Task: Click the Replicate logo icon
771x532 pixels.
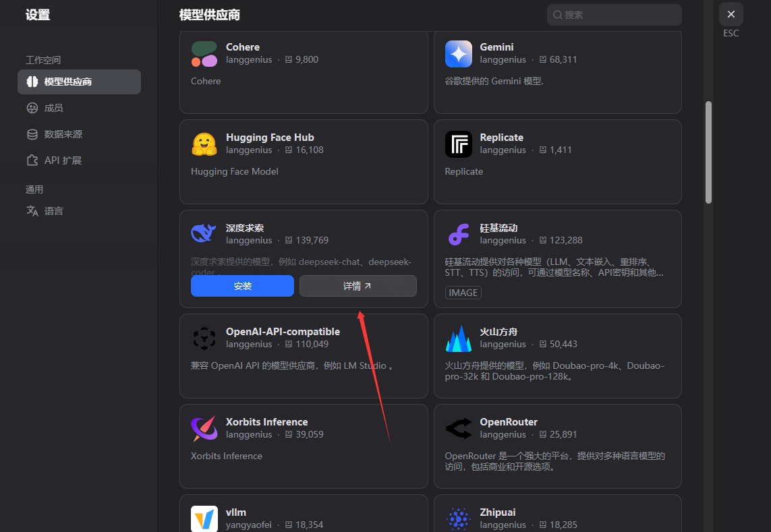Action: click(459, 144)
